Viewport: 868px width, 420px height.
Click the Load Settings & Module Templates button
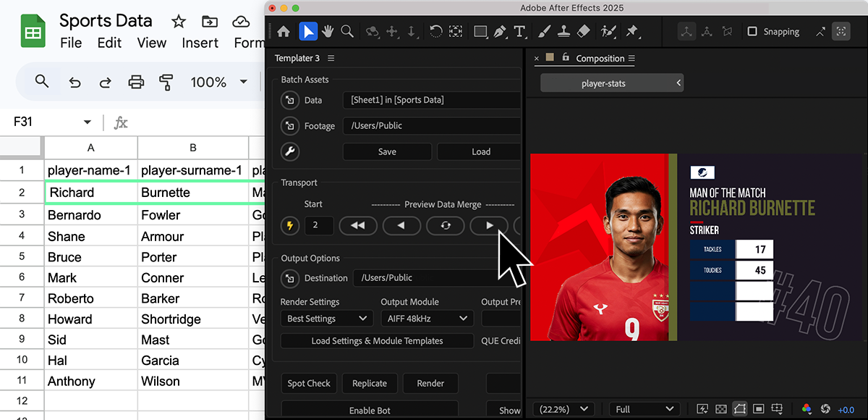[377, 340]
